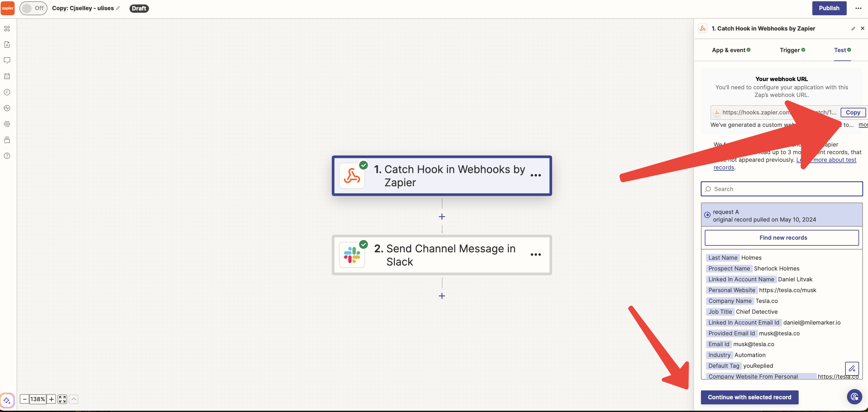Copy the webhook URL
The width and height of the screenshot is (868, 412).
point(852,113)
